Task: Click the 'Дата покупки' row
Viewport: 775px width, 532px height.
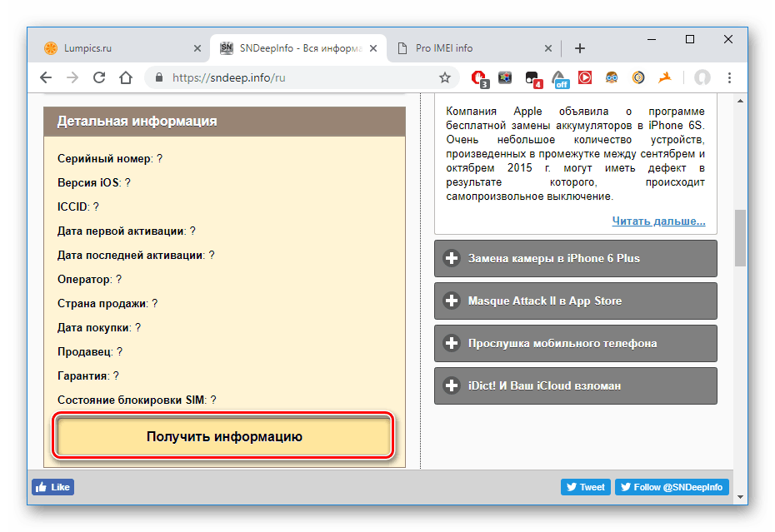Action: (x=99, y=328)
